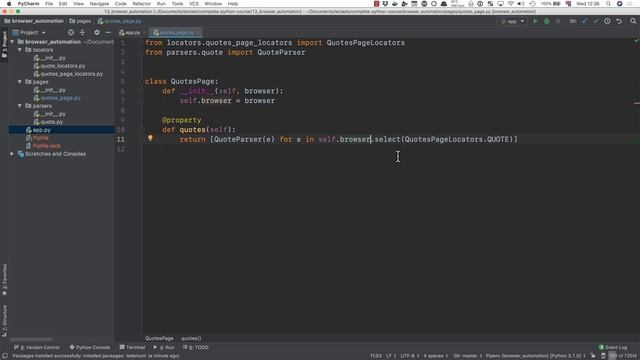Update project from Git icon in toolbar
The image size is (640, 360).
(x=585, y=21)
